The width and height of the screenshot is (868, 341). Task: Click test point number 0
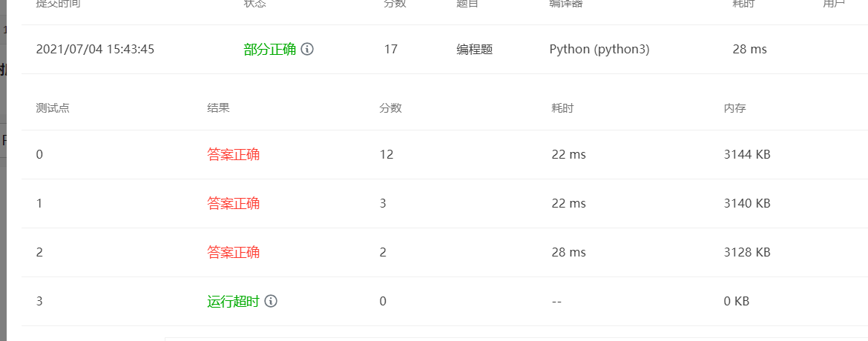[39, 154]
